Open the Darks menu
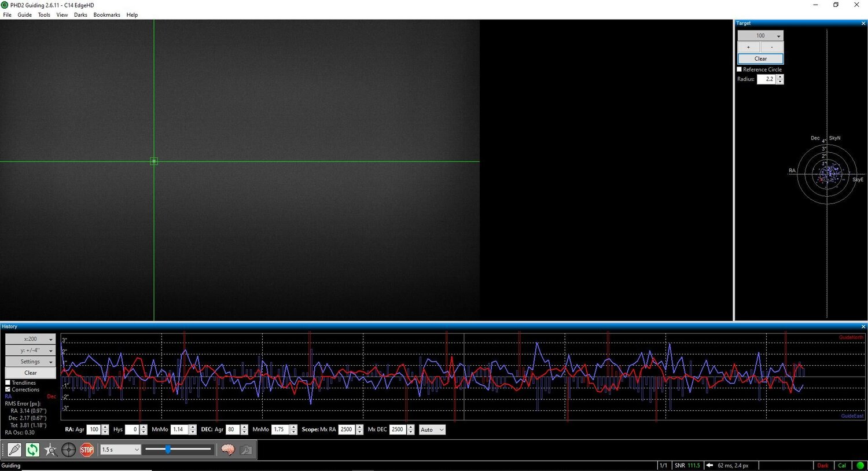 (x=80, y=15)
